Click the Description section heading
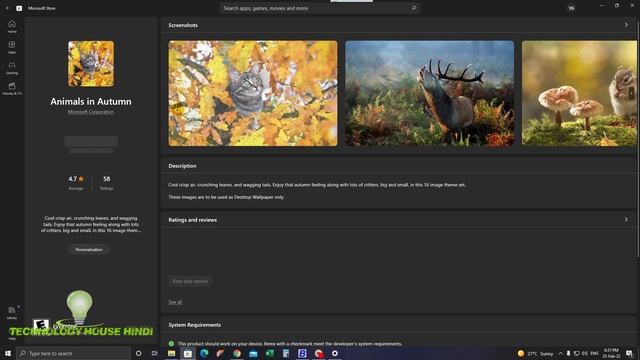This screenshot has width=640, height=360. tap(182, 166)
